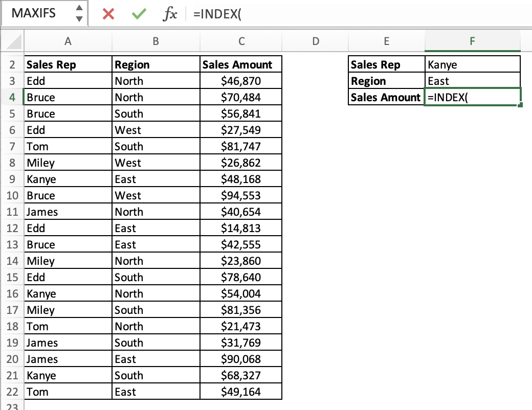532x410 pixels.
Task: Click Edd in row 15
Action: point(68,278)
